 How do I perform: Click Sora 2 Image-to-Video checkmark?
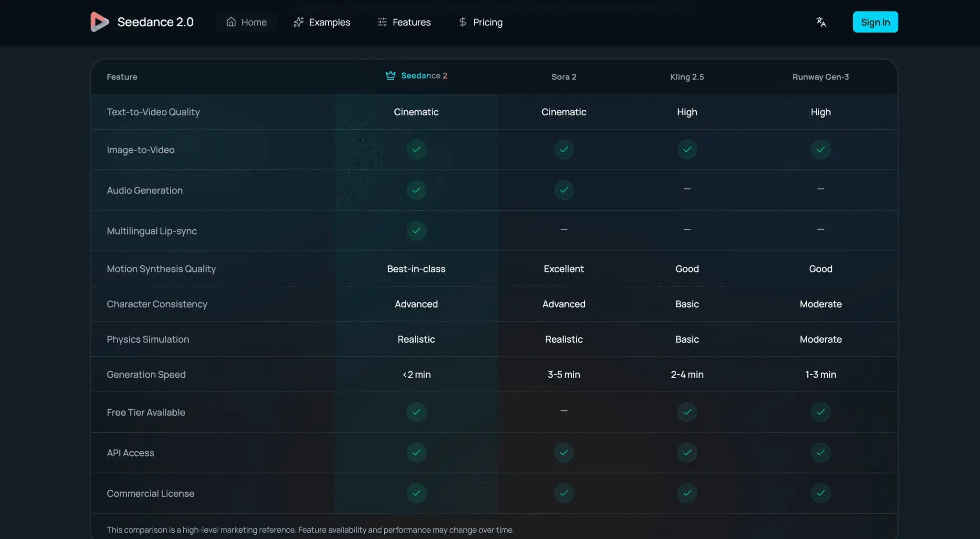coord(564,150)
